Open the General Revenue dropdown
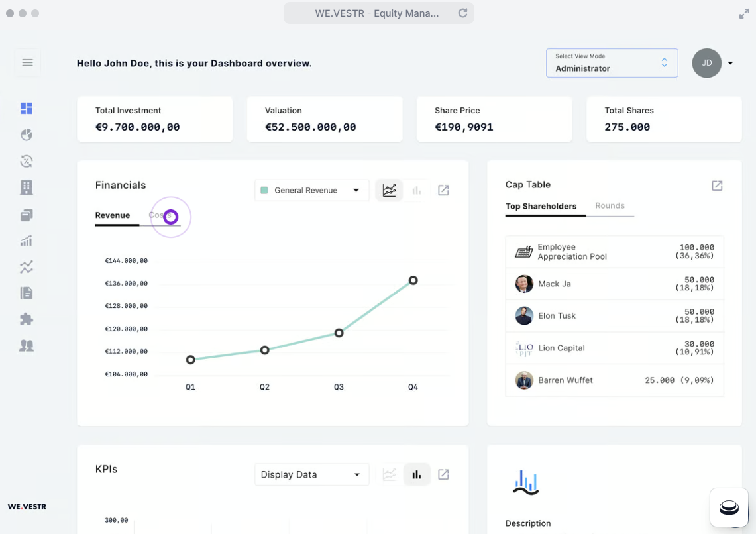This screenshot has height=534, width=756. [x=311, y=190]
